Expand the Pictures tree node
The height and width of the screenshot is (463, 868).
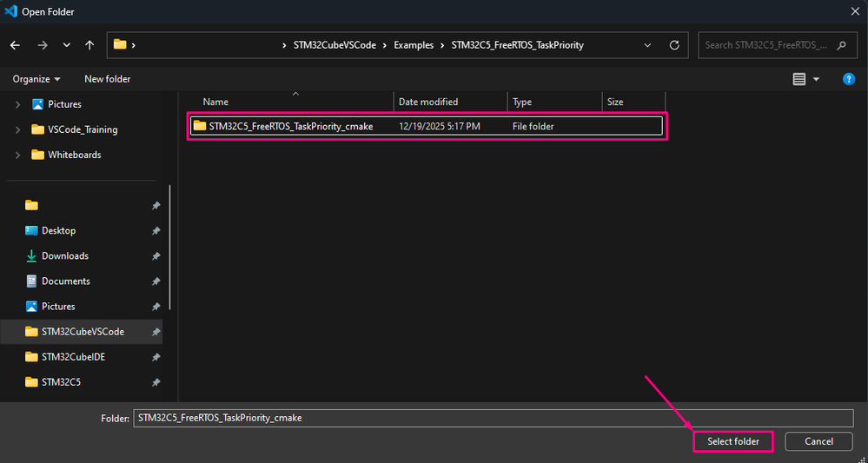click(x=17, y=104)
